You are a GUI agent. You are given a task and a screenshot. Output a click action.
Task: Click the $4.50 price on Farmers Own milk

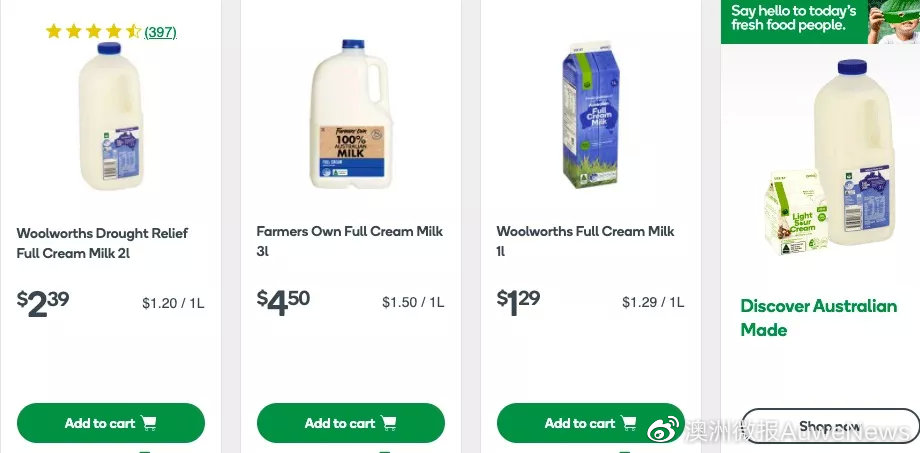click(284, 302)
